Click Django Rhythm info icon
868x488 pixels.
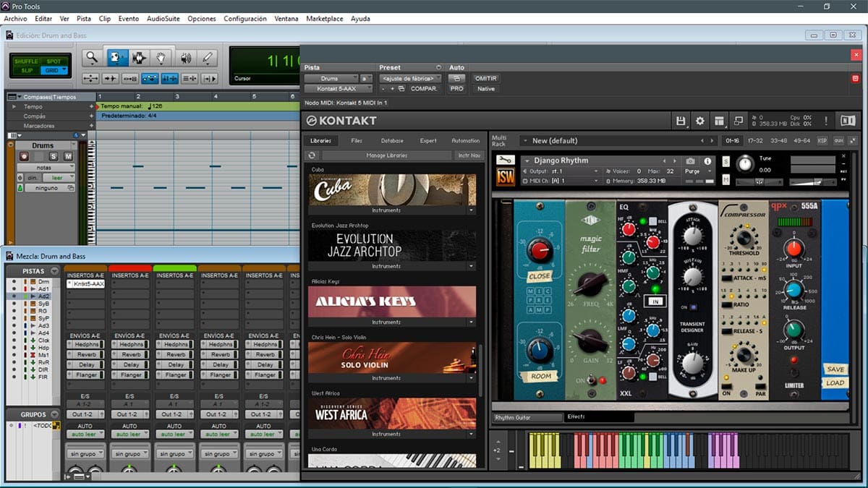click(707, 161)
